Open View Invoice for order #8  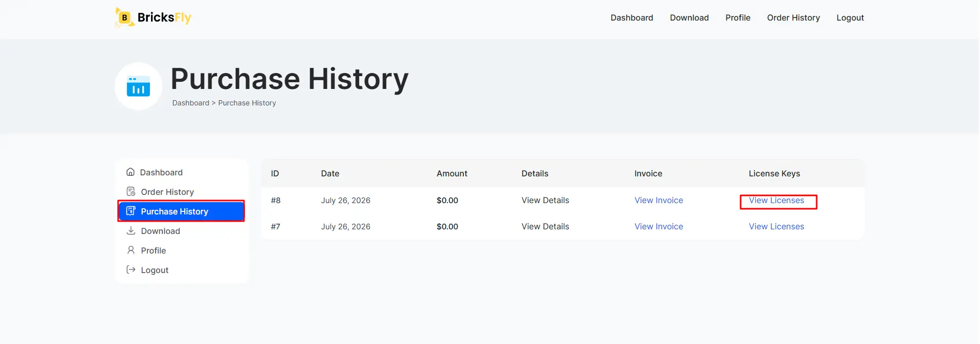pyautogui.click(x=658, y=200)
